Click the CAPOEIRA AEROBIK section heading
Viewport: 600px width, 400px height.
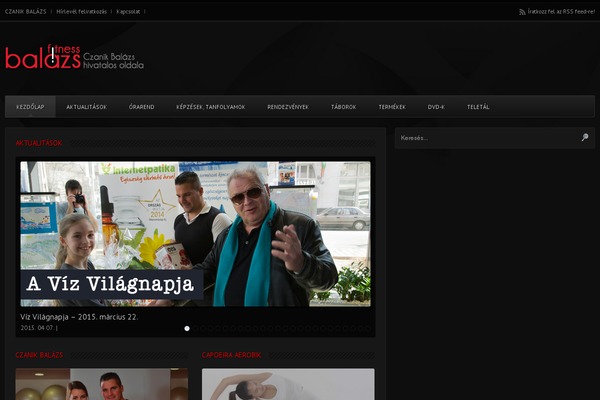[232, 355]
